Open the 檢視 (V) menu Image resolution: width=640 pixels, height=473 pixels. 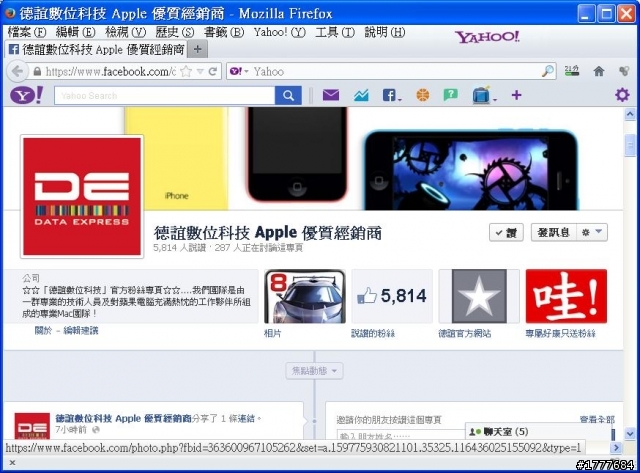pyautogui.click(x=125, y=32)
